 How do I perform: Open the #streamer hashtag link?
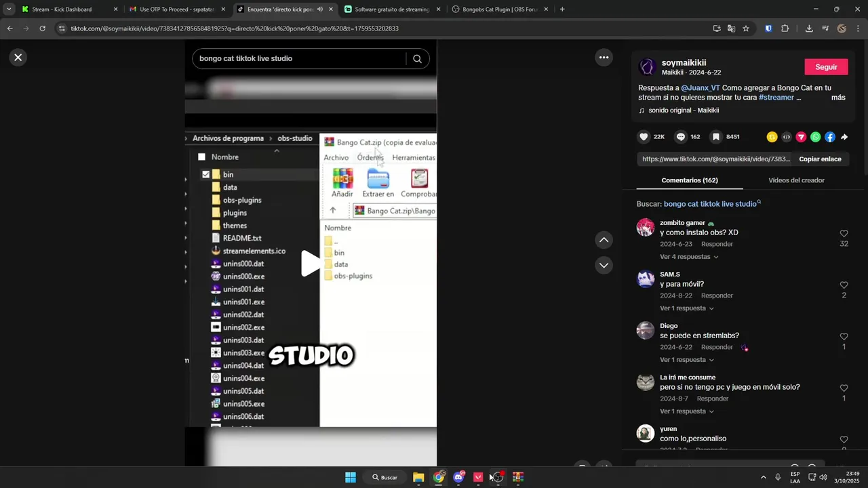pyautogui.click(x=776, y=98)
